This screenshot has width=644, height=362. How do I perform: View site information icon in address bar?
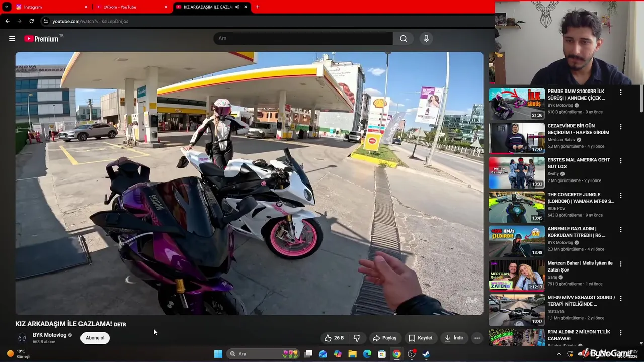45,21
